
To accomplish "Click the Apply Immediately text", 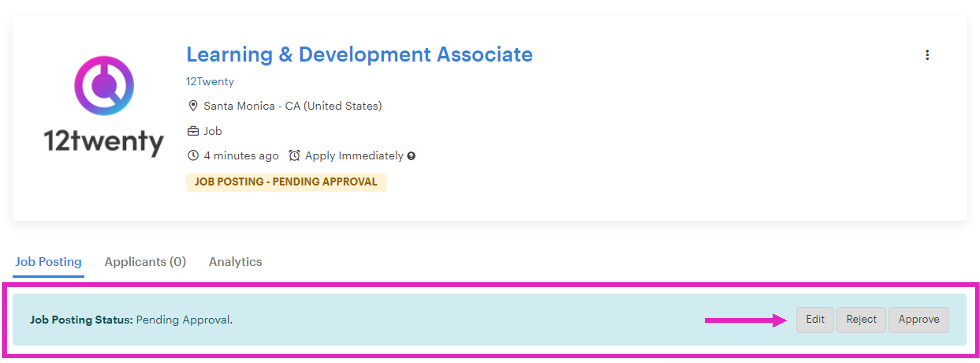I will [x=354, y=156].
